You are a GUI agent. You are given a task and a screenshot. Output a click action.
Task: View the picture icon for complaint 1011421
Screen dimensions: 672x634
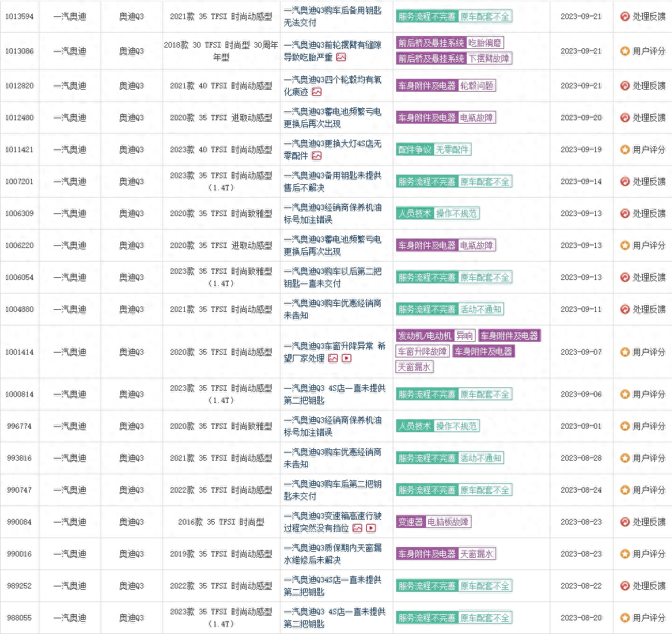click(317, 156)
